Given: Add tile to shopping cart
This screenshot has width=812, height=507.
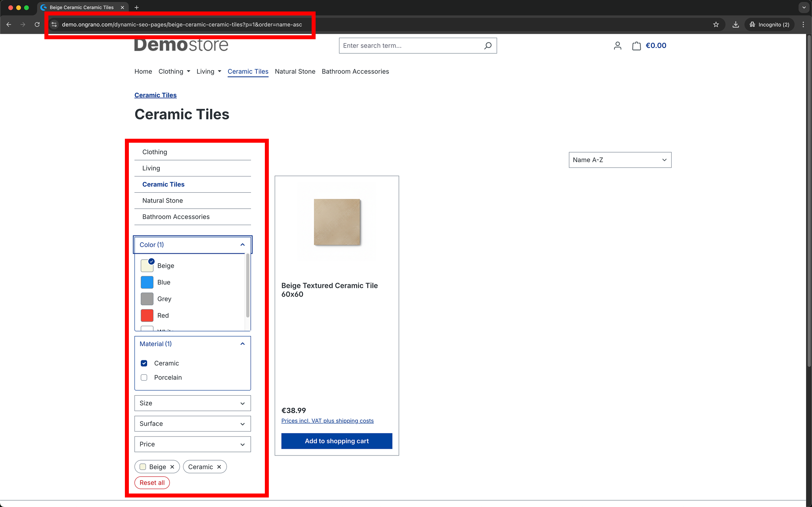Looking at the screenshot, I should coord(337,441).
